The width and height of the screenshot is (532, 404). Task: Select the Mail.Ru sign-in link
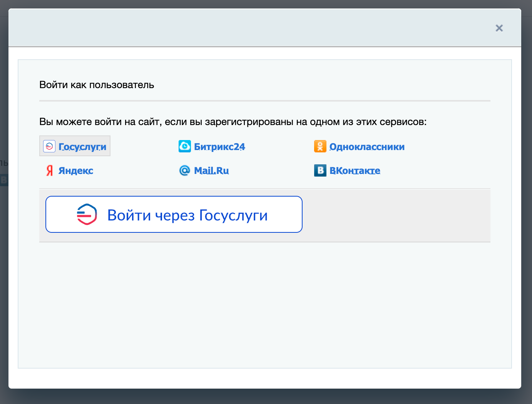pos(211,170)
